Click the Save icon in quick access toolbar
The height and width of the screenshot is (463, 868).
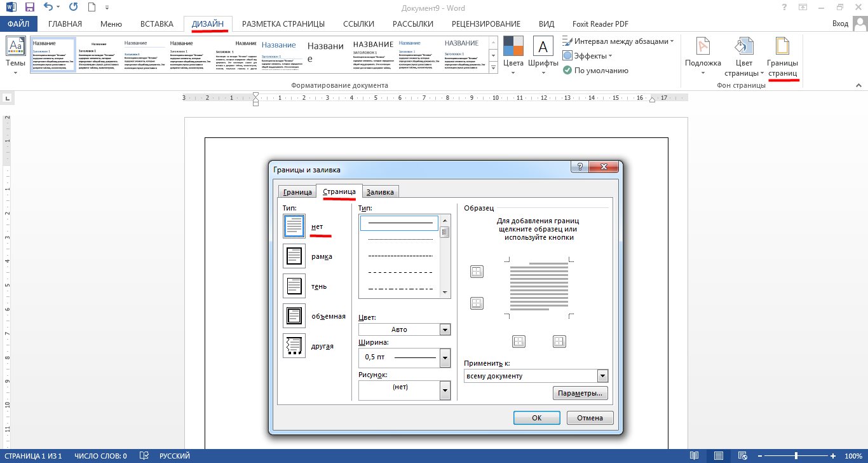30,8
